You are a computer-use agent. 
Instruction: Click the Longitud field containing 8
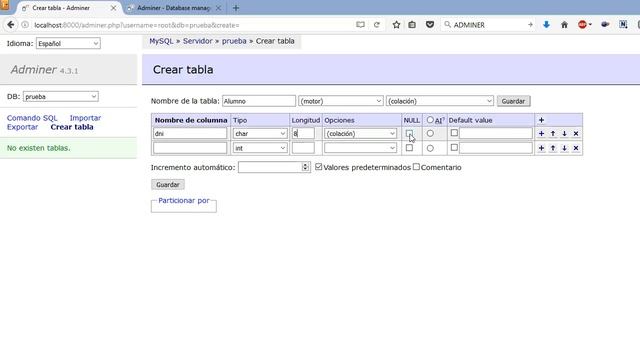(x=303, y=133)
